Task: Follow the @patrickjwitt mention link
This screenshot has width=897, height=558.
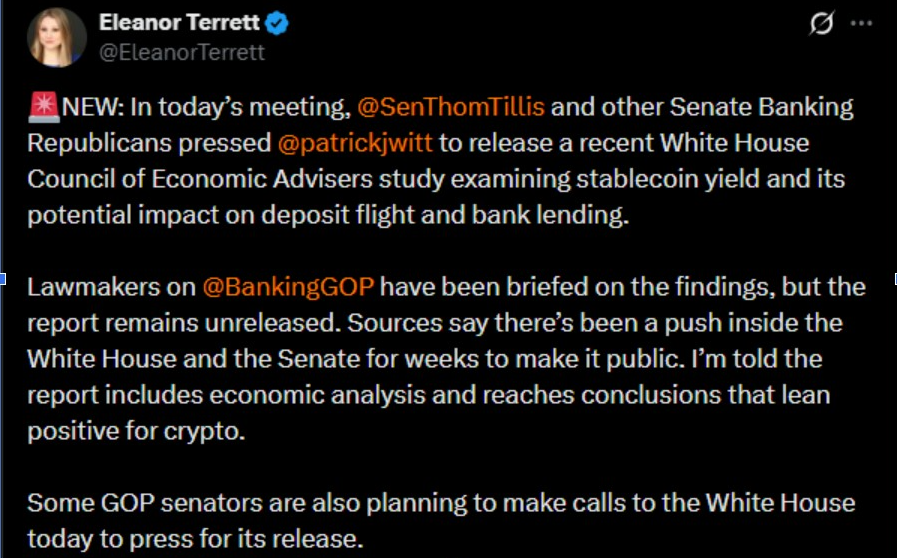Action: pyautogui.click(x=355, y=143)
